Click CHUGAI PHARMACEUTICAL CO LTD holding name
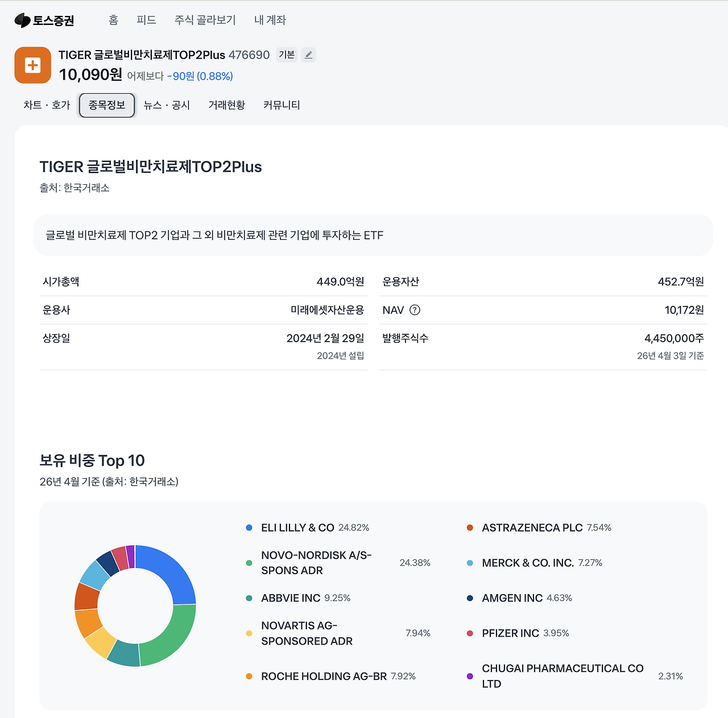Image resolution: width=728 pixels, height=718 pixels. pyautogui.click(x=563, y=677)
